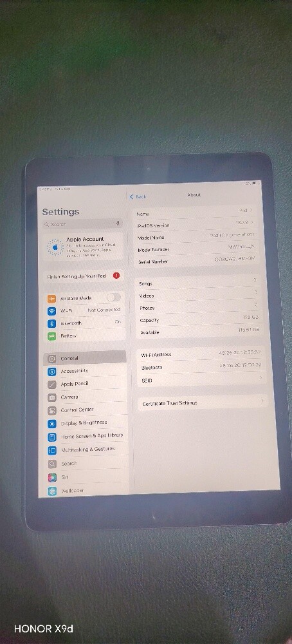Open the iPadOS Version row chevron

pyautogui.click(x=252, y=222)
